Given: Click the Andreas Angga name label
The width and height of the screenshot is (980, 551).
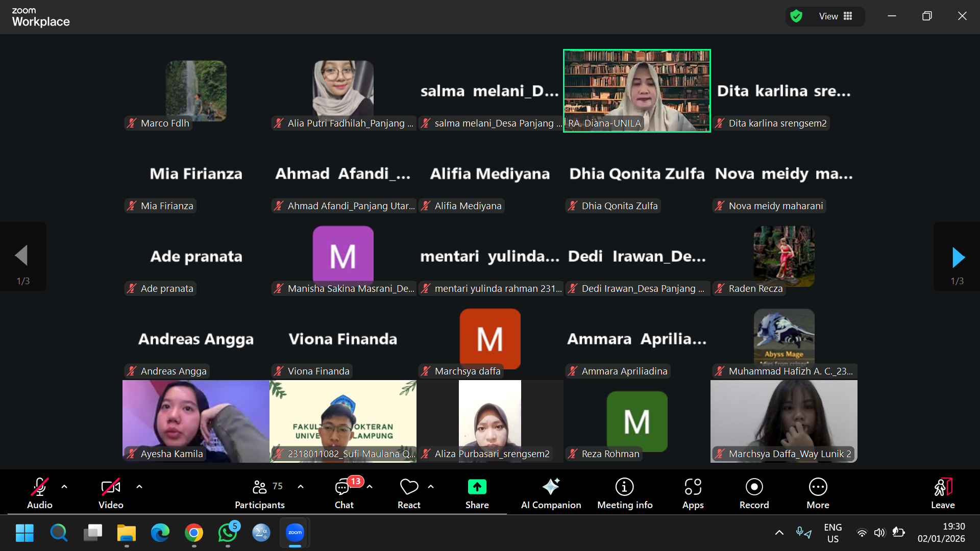Looking at the screenshot, I should pyautogui.click(x=167, y=371).
